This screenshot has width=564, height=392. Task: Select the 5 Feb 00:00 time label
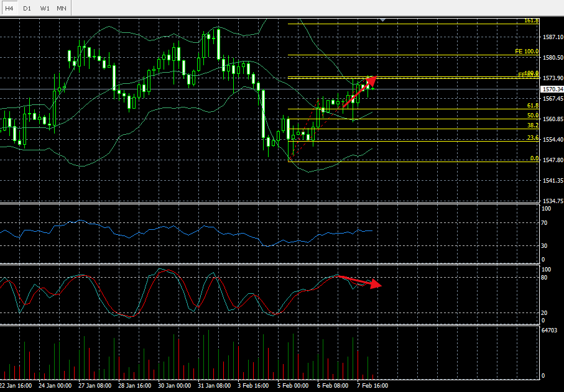(x=293, y=386)
